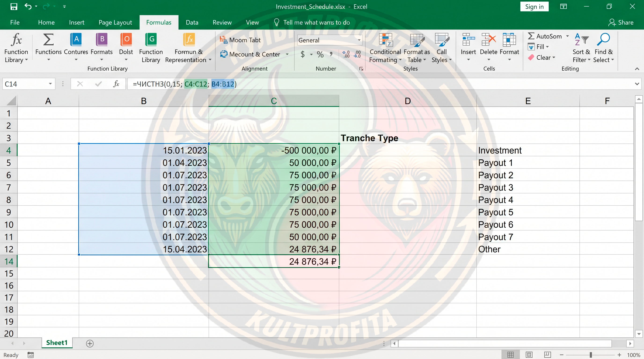Click the orange Dolst book icon

tap(126, 39)
